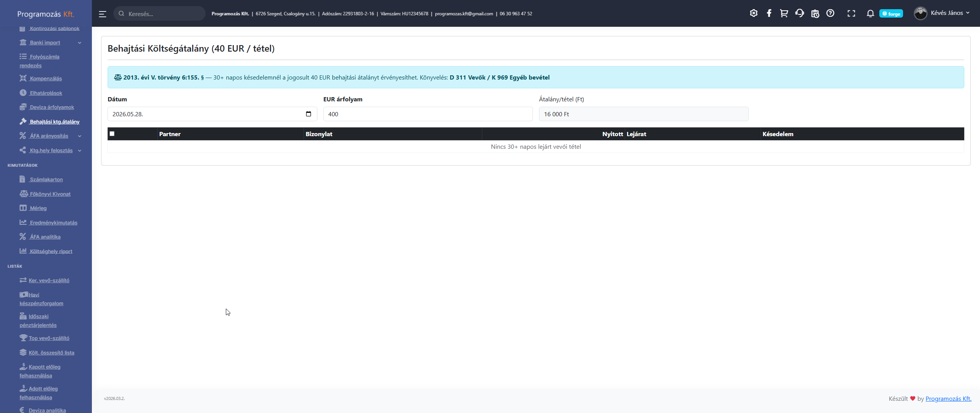Viewport: 980px width, 413px height.
Task: Open the date picker calendar icon
Action: [309, 114]
